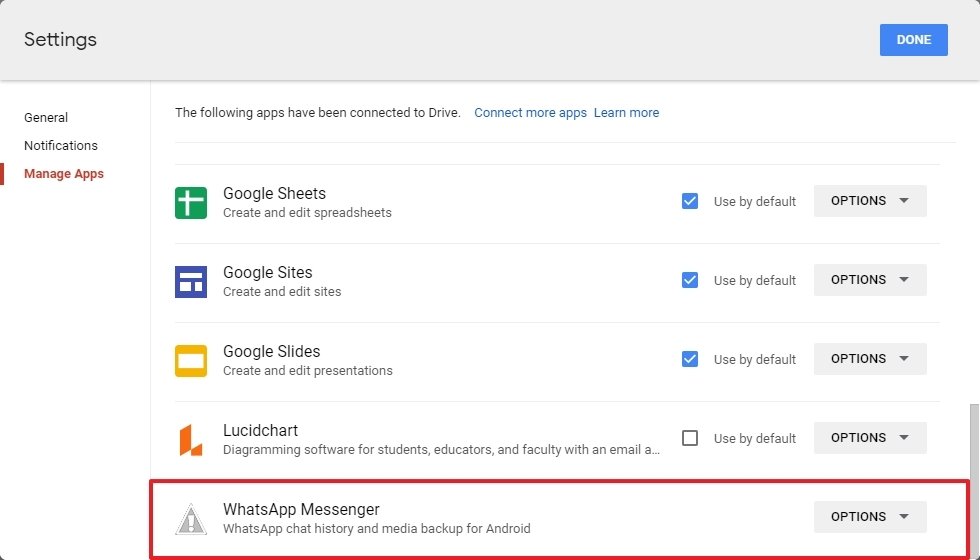
Task: Switch to the General settings tab
Action: coord(46,118)
